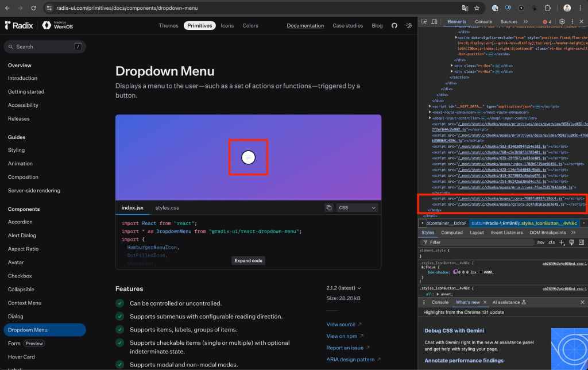
Task: Toggle the device toolbar emulation
Action: tap(434, 22)
